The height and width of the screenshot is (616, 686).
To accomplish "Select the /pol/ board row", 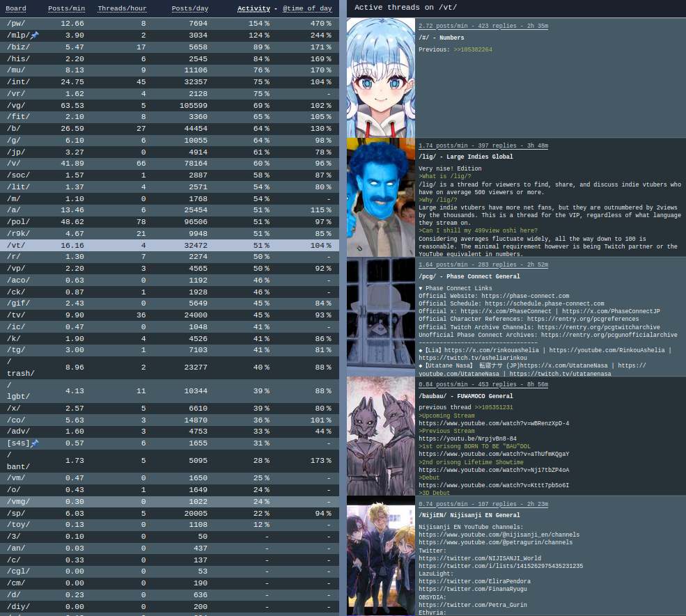I will [x=169, y=222].
